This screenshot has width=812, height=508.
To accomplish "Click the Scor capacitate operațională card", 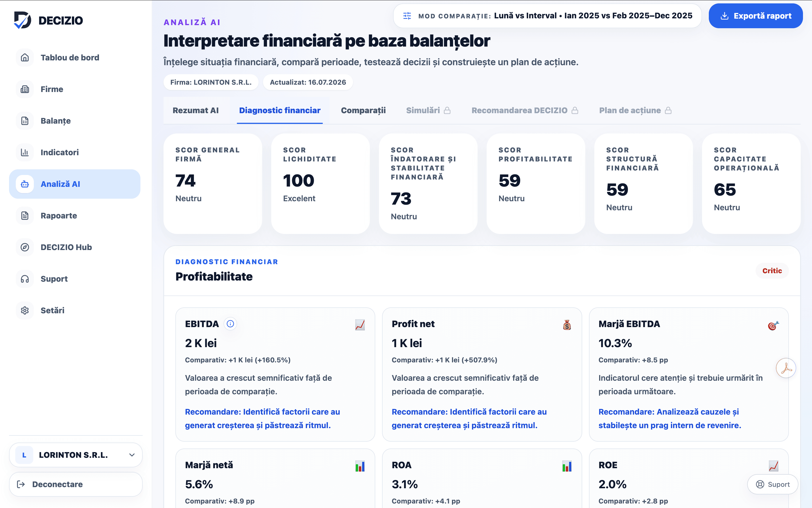I will [751, 183].
